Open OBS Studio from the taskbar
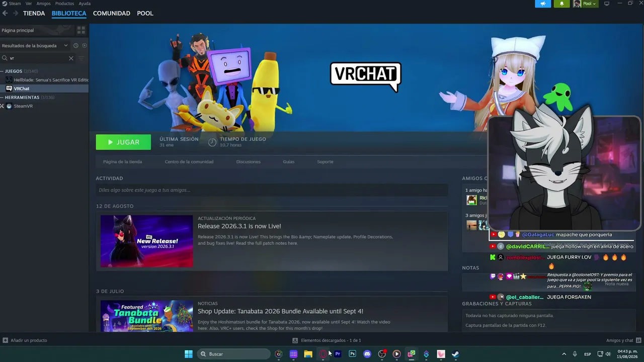644x362 pixels. pyautogui.click(x=382, y=354)
